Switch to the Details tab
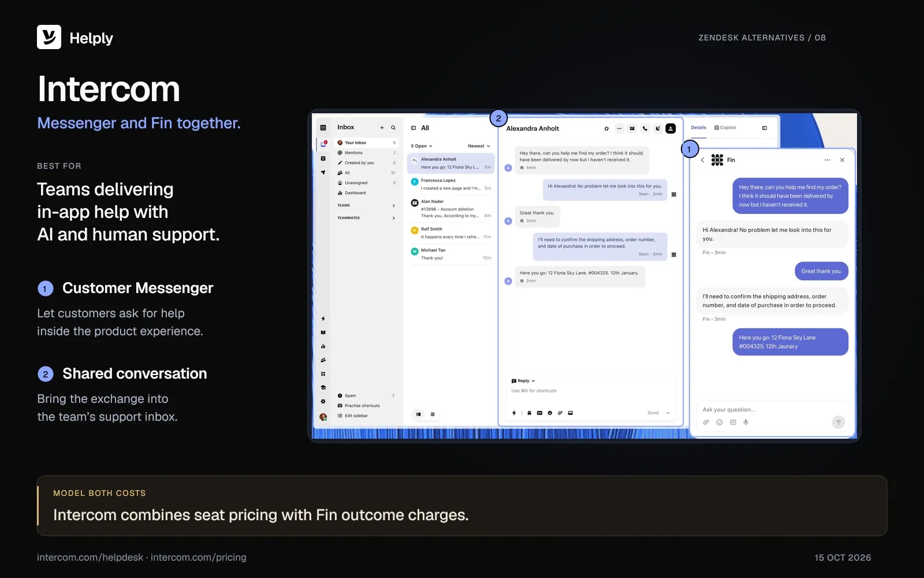Viewport: 924px width, 578px height. (x=699, y=128)
